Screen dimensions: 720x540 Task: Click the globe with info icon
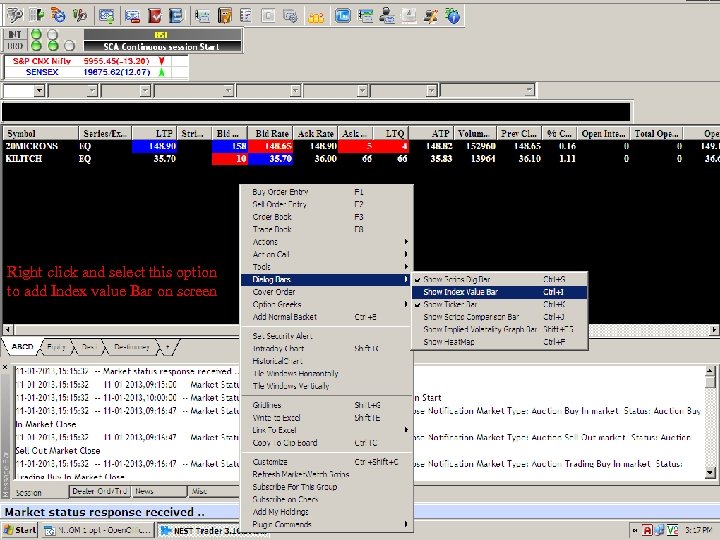pos(452,16)
